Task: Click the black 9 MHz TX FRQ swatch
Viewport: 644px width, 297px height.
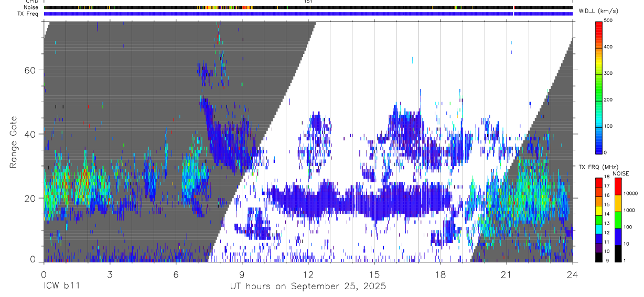Action: pos(599,257)
